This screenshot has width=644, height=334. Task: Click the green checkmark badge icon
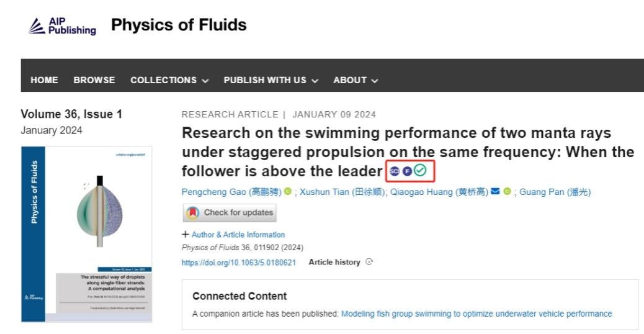click(420, 171)
